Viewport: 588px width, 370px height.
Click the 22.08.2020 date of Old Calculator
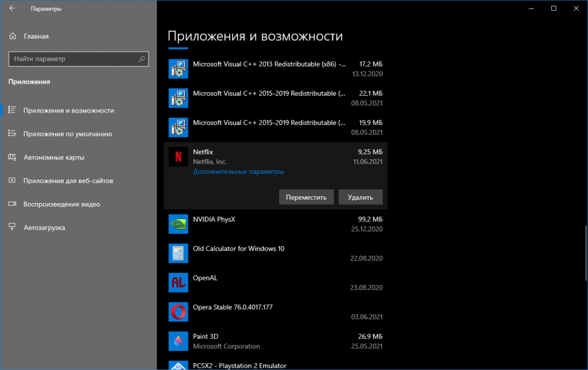pos(366,258)
